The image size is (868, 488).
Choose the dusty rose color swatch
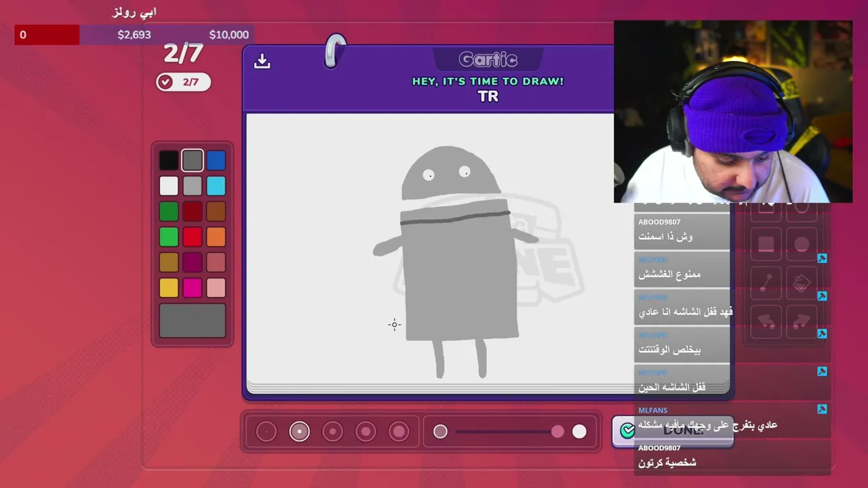[x=216, y=262]
